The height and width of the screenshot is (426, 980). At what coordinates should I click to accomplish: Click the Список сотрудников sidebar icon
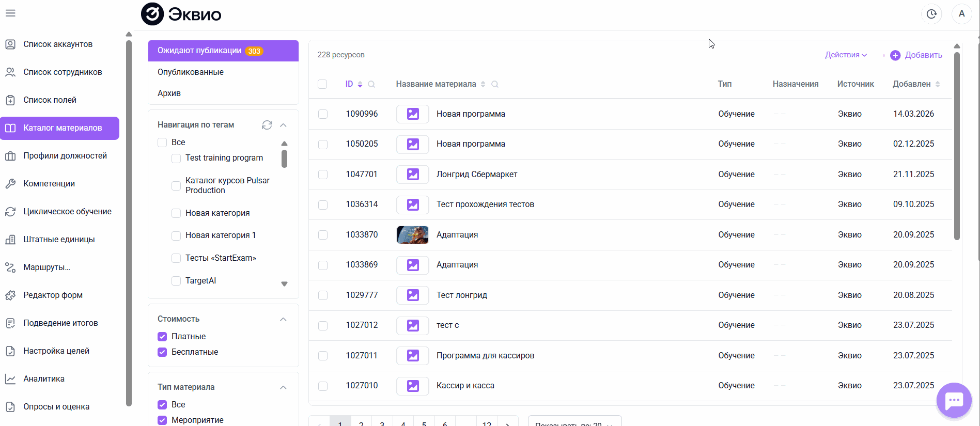pyautogui.click(x=10, y=72)
